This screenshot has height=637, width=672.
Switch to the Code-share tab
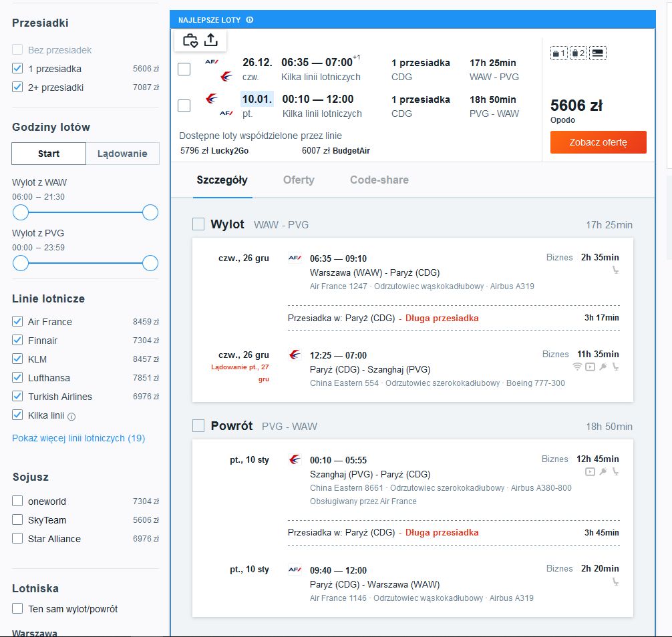tap(379, 180)
